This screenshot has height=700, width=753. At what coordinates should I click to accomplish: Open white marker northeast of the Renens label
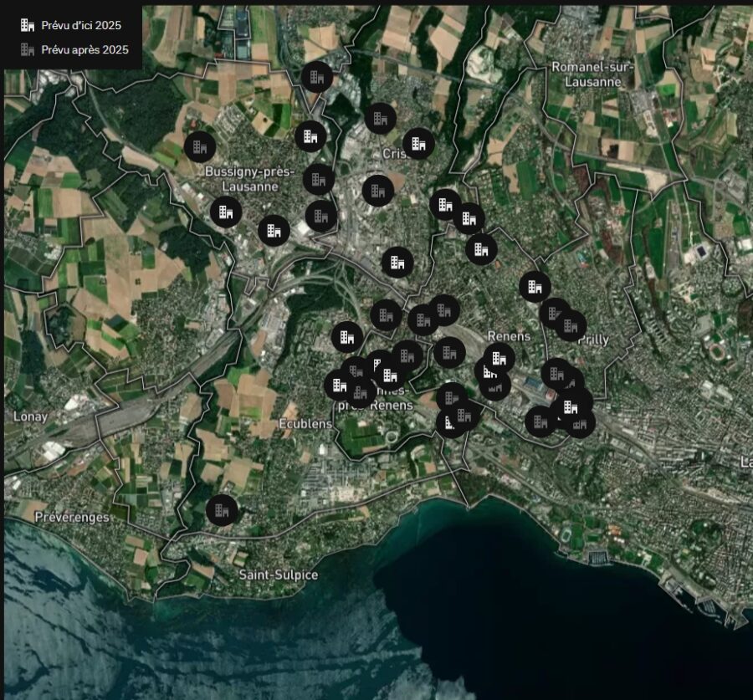pyautogui.click(x=535, y=287)
